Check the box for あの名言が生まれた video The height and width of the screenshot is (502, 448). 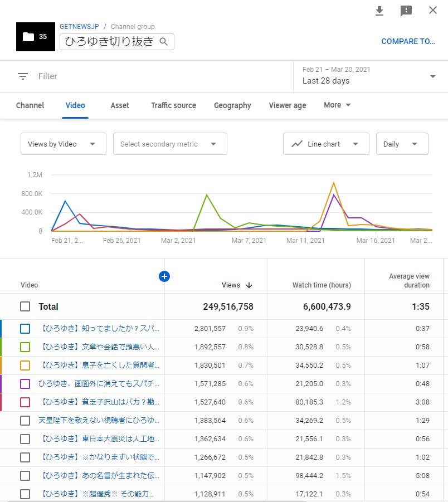click(x=25, y=476)
